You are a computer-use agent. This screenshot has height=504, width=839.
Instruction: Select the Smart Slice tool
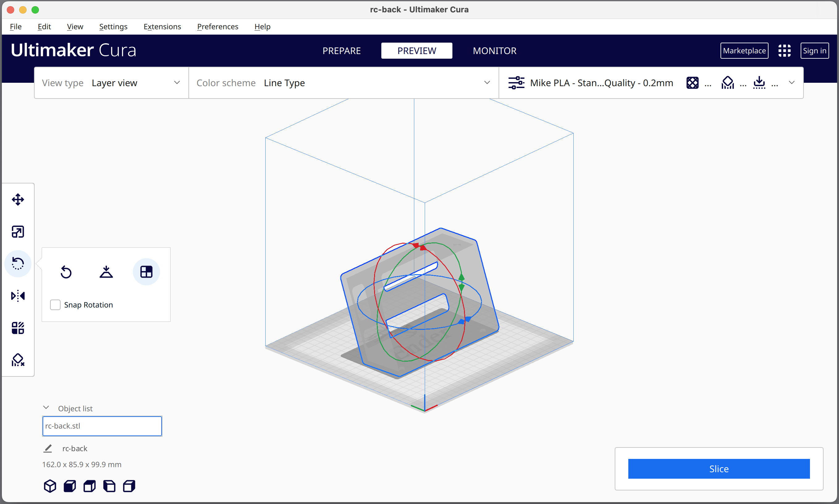pyautogui.click(x=18, y=359)
